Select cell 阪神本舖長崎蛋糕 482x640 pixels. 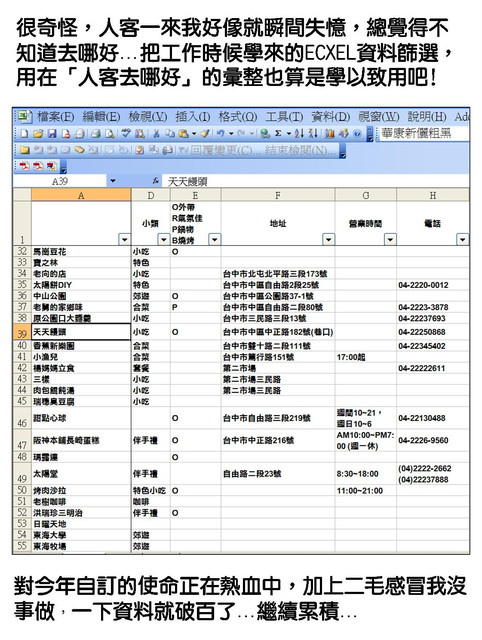click(81, 440)
